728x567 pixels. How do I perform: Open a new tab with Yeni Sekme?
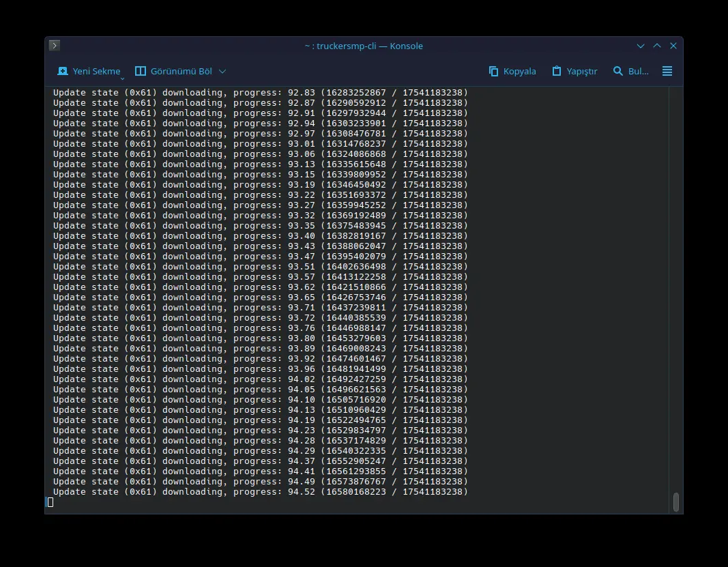(x=88, y=71)
